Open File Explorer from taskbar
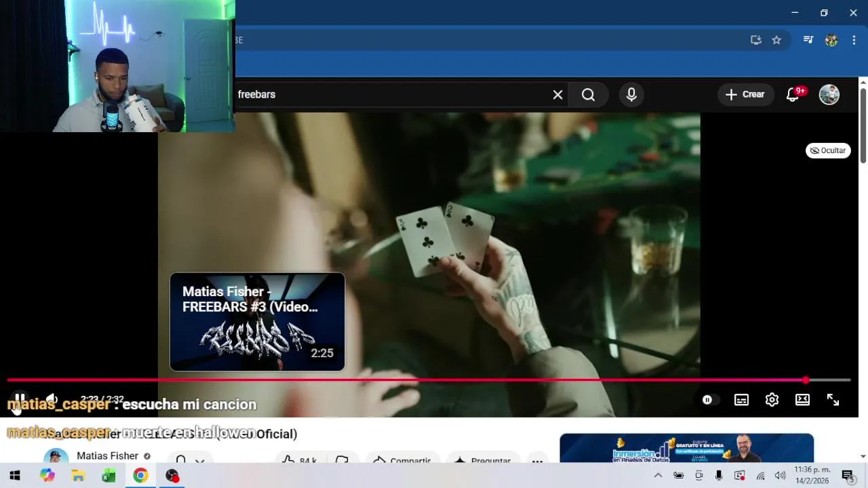This screenshot has width=868, height=488. (x=78, y=476)
